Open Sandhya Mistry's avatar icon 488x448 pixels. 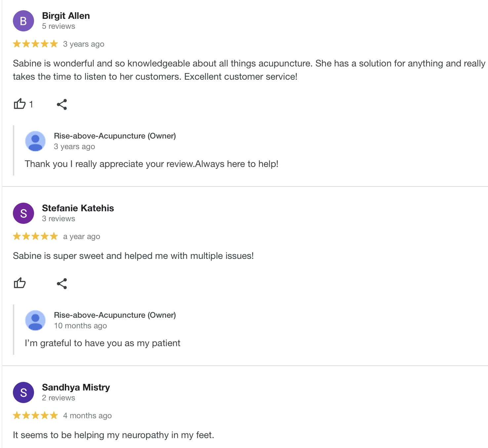23,392
